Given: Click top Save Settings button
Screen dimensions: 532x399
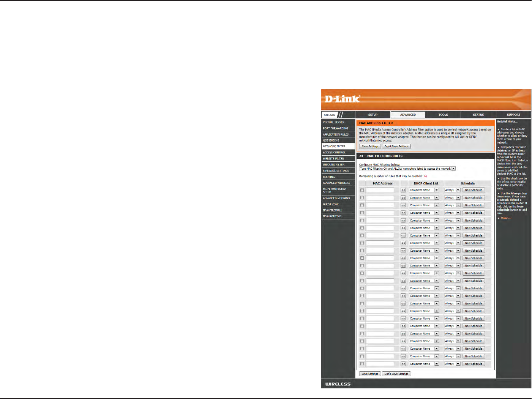Looking at the screenshot, I should click(x=370, y=147).
